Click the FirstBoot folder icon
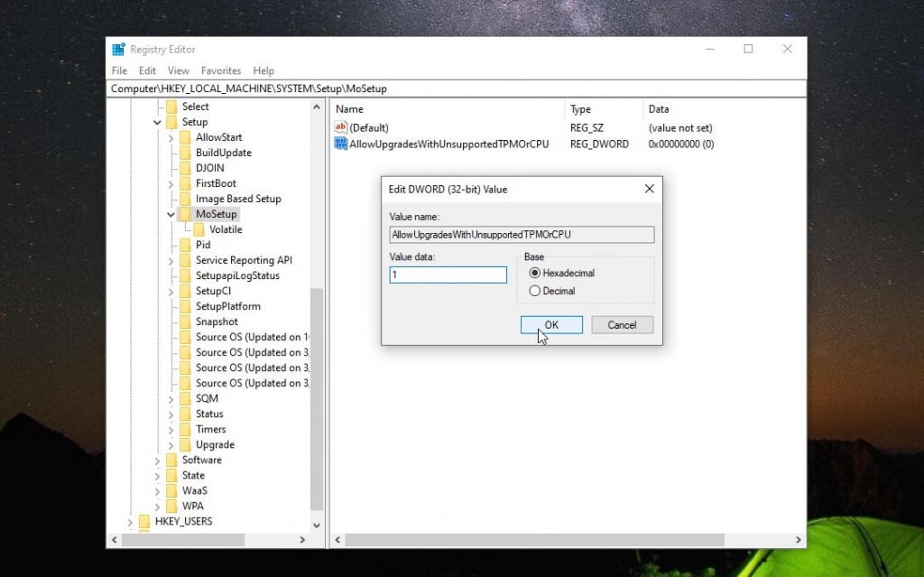Screen dimensions: 924x577 (x=185, y=183)
